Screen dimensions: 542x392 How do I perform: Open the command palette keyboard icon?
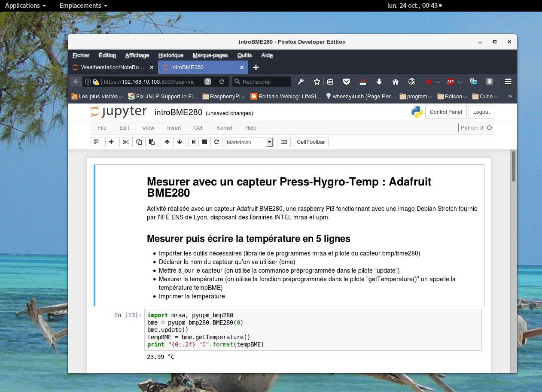283,142
